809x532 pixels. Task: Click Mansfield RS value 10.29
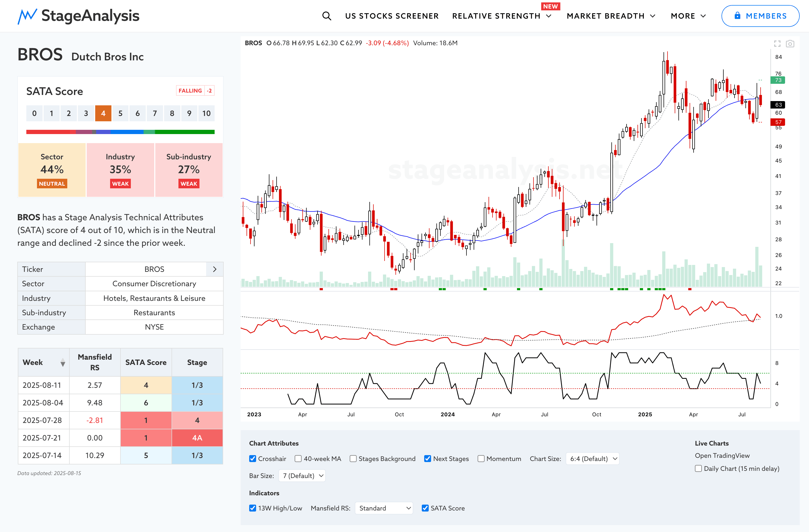(x=95, y=455)
